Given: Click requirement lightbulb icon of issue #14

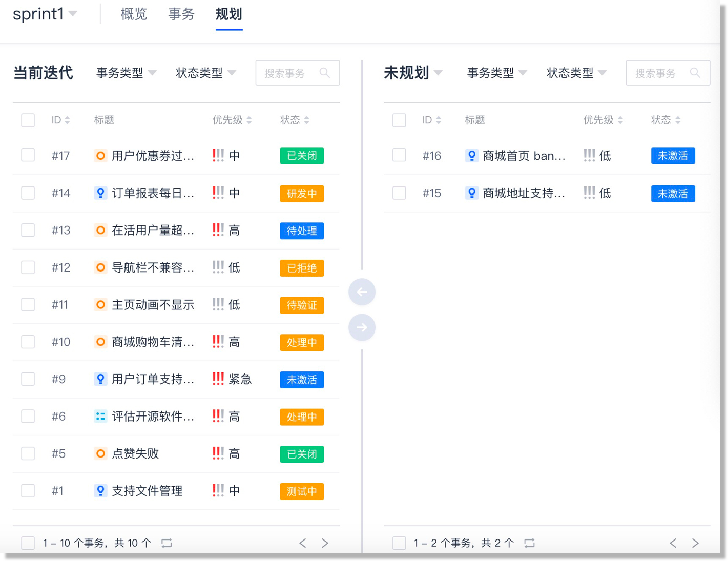Looking at the screenshot, I should pos(101,193).
